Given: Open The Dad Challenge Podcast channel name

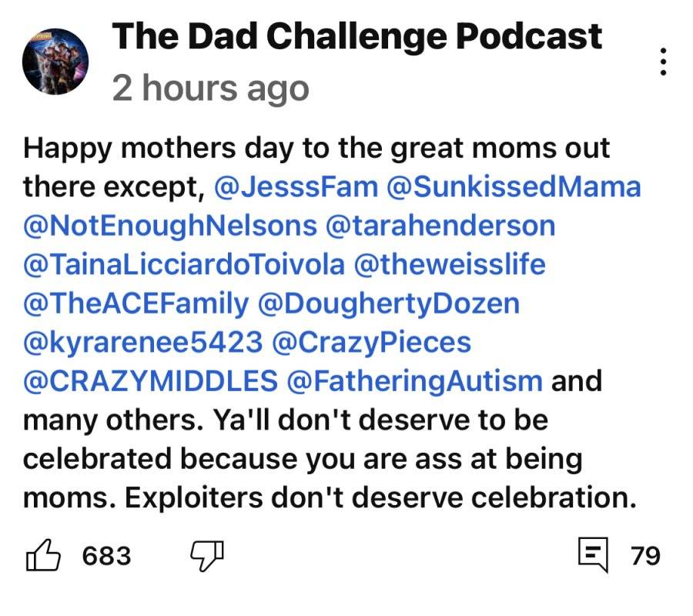Looking at the screenshot, I should coord(357,36).
